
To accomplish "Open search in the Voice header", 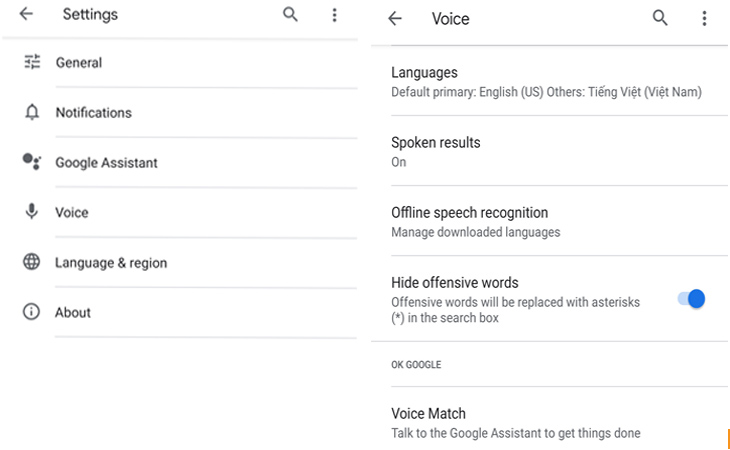I will [660, 18].
